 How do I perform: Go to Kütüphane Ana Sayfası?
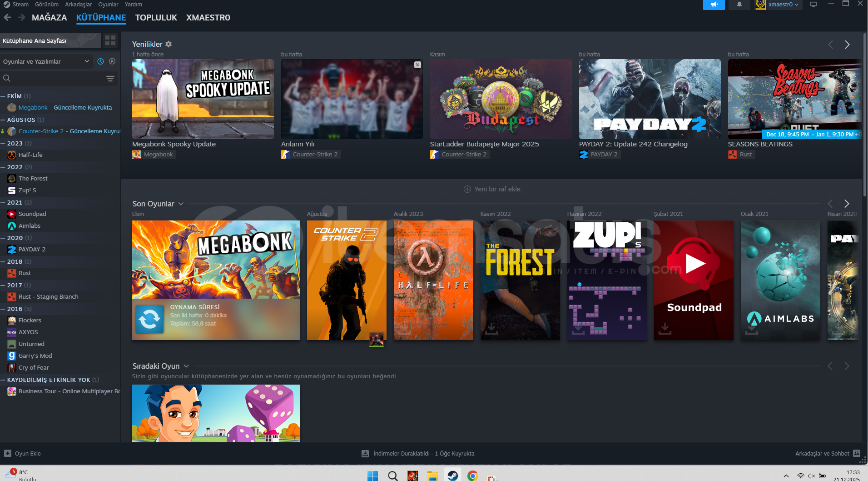tap(50, 40)
